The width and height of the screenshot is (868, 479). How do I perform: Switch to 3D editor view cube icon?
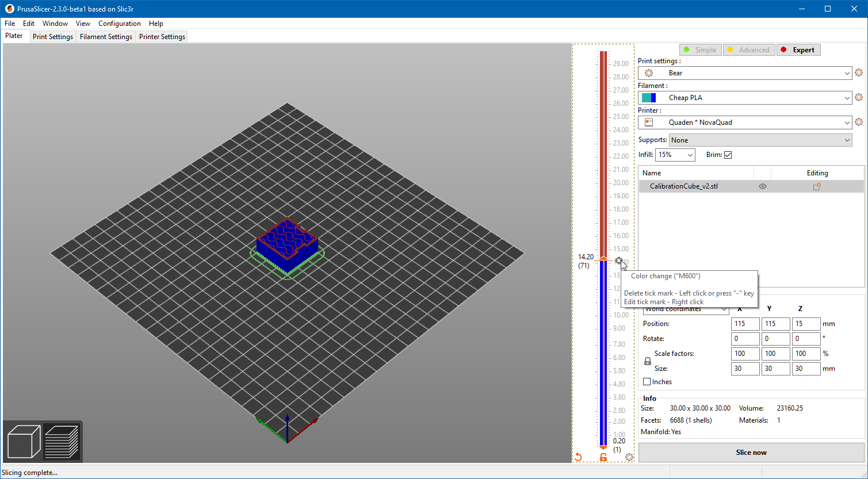click(24, 442)
